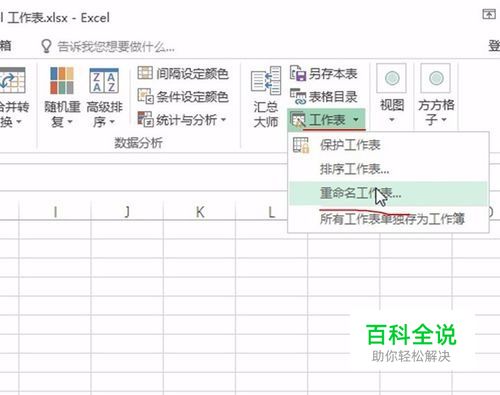
Task: Choose 重命名工作表... menu entry
Action: click(388, 193)
